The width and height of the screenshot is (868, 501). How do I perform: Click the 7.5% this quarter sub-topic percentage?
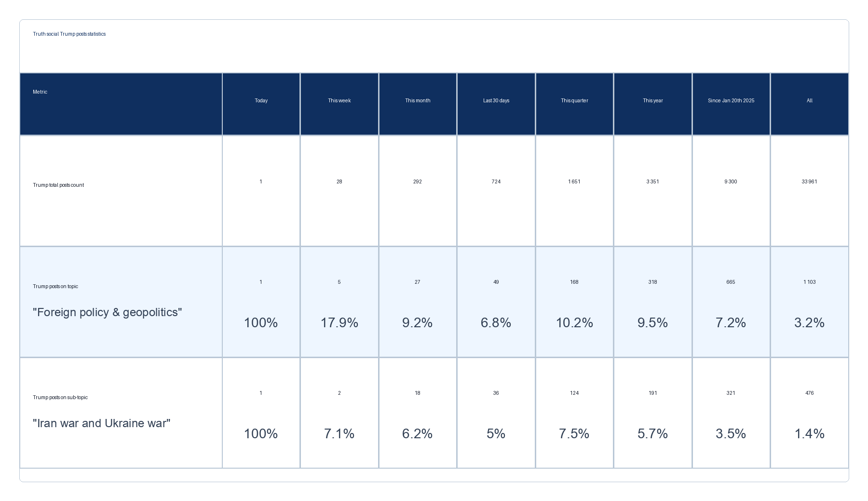[x=574, y=433]
